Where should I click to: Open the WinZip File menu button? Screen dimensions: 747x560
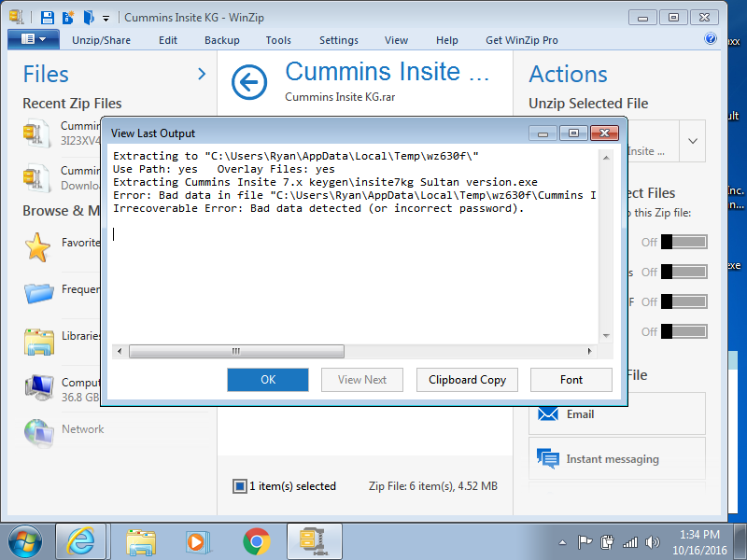[x=34, y=39]
